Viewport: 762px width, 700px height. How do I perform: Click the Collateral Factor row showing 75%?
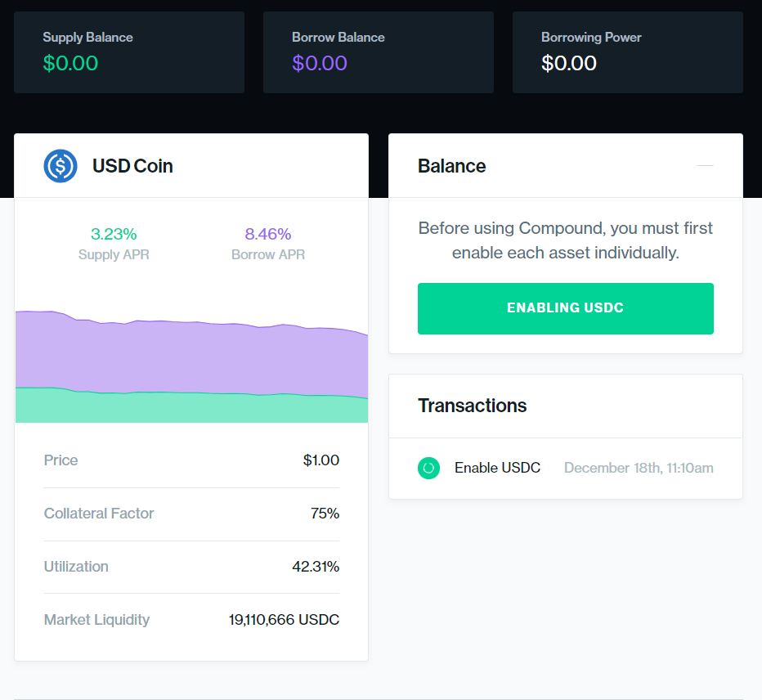[x=190, y=513]
